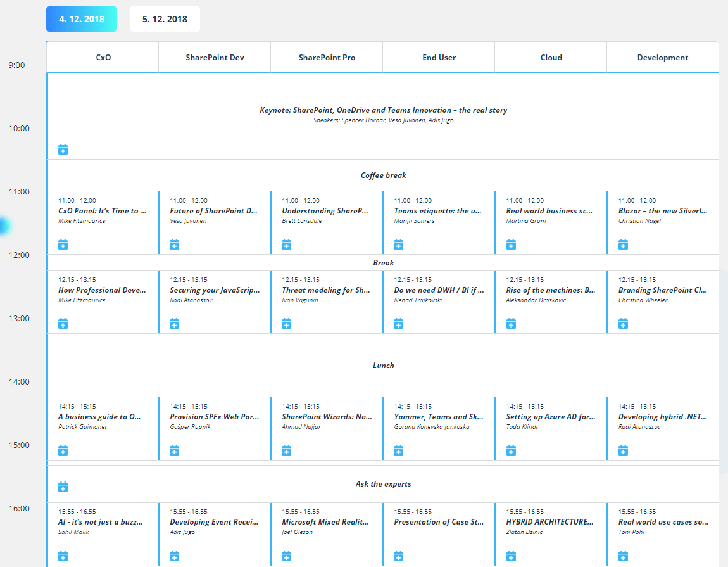Add Mike Fitzmaurice's CxO Panel to calendar
Image resolution: width=728 pixels, height=567 pixels.
pos(63,245)
